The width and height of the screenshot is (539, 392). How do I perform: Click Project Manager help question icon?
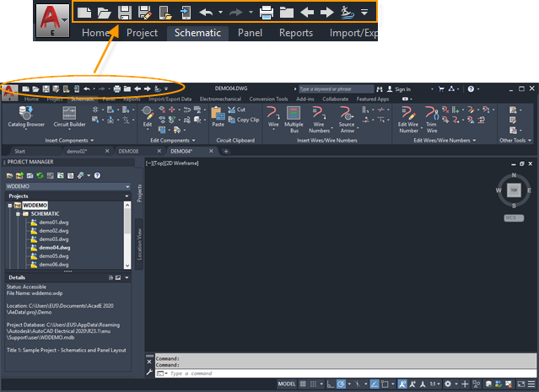(97, 175)
